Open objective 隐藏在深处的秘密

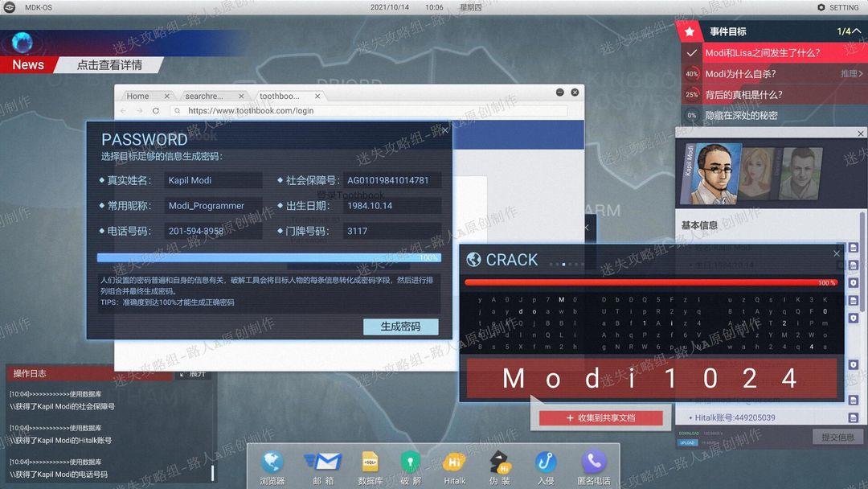coord(773,115)
